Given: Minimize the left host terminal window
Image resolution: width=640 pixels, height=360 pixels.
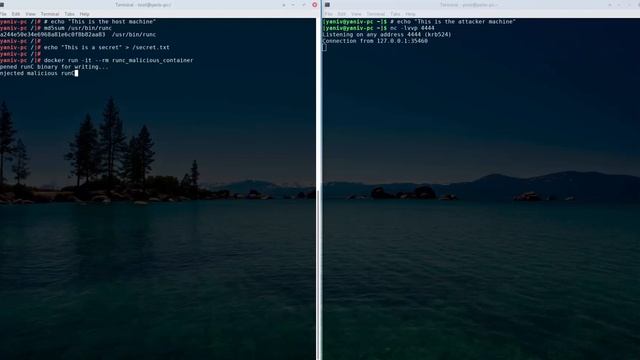Looking at the screenshot, I should tap(293, 5).
